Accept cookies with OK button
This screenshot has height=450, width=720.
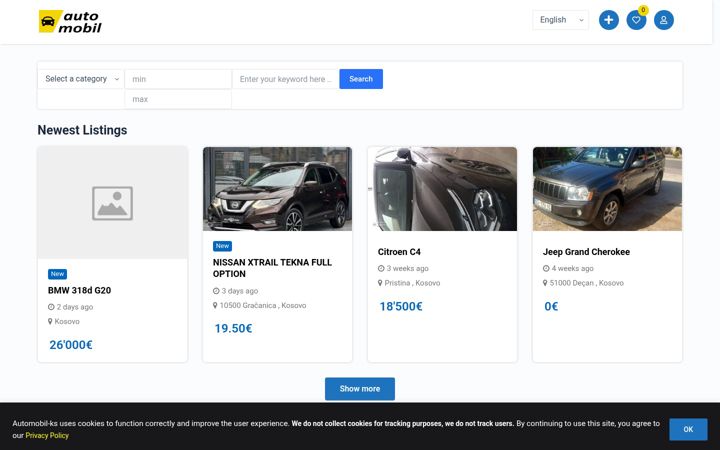click(x=688, y=429)
